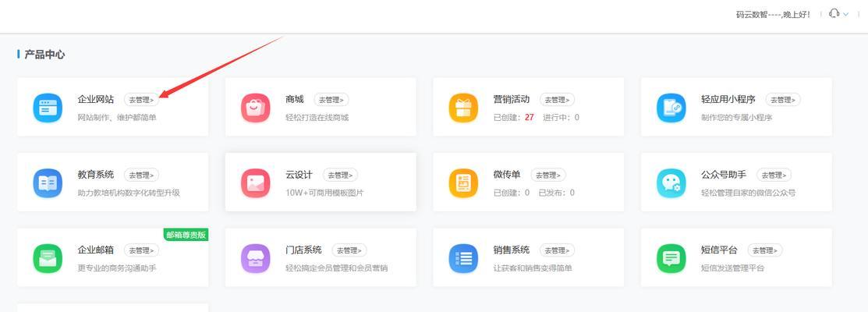Click the 短信平台 message icon

coord(671,258)
